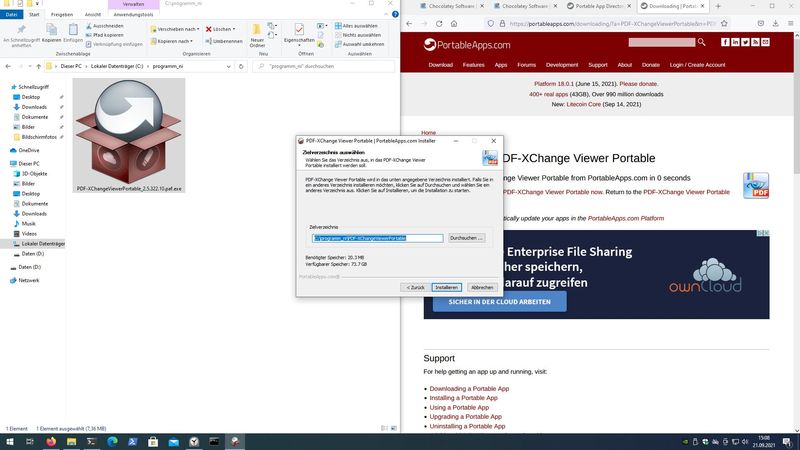
Task: Click the Zielverzeichnis path input field
Action: (378, 238)
